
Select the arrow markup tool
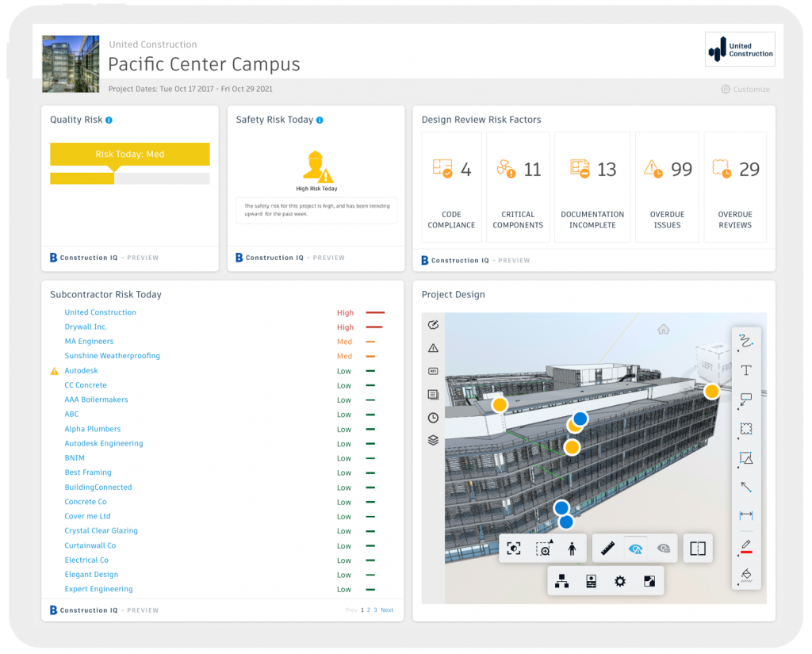click(x=746, y=487)
